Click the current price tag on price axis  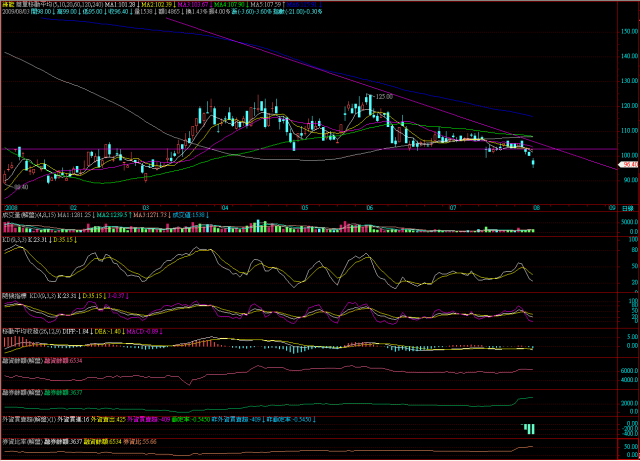(630, 165)
